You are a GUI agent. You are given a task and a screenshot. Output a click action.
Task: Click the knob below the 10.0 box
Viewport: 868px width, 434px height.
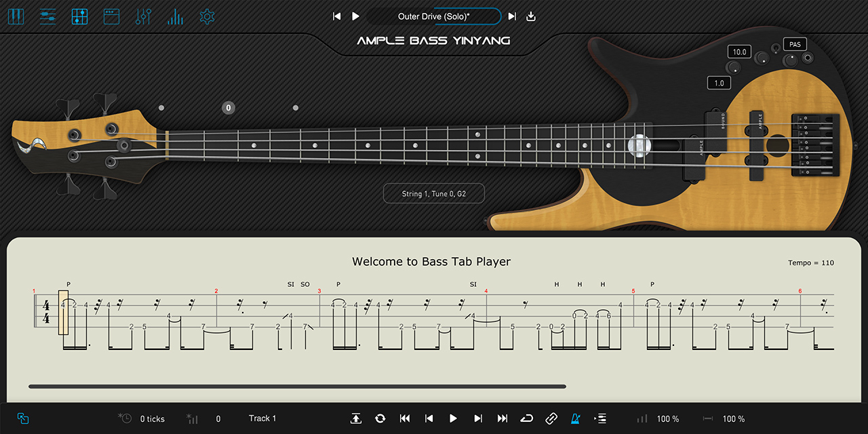point(733,67)
